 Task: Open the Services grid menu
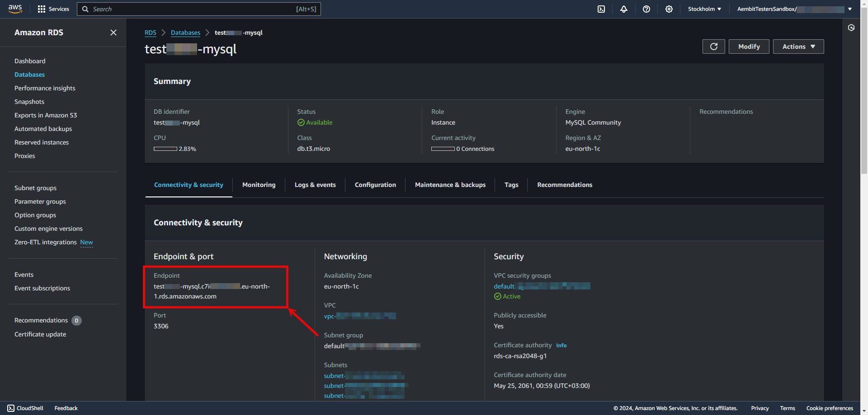tap(53, 9)
